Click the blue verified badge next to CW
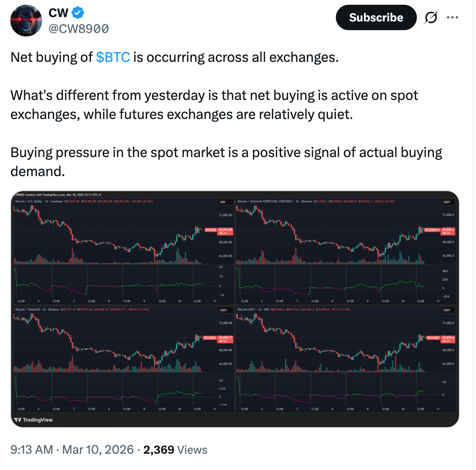The width and height of the screenshot is (476, 470). 78,12
